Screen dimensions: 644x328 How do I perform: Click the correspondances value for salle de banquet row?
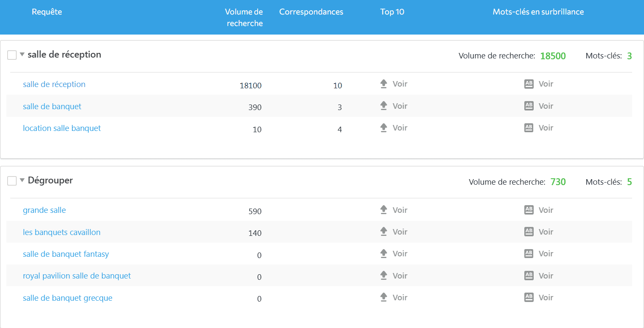(x=339, y=107)
